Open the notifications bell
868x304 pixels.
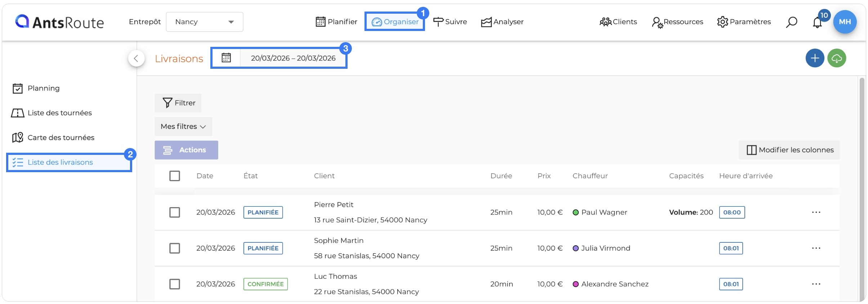tap(817, 23)
